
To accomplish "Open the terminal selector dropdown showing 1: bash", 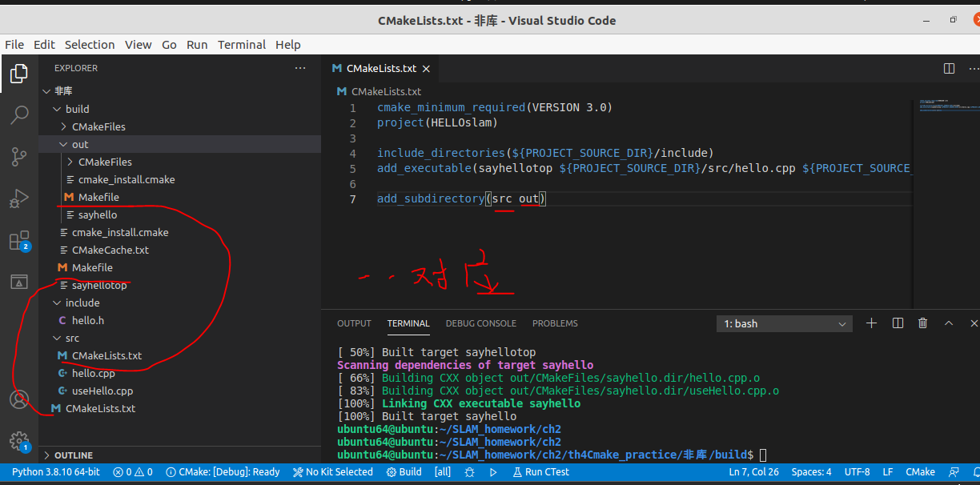I will pos(783,323).
